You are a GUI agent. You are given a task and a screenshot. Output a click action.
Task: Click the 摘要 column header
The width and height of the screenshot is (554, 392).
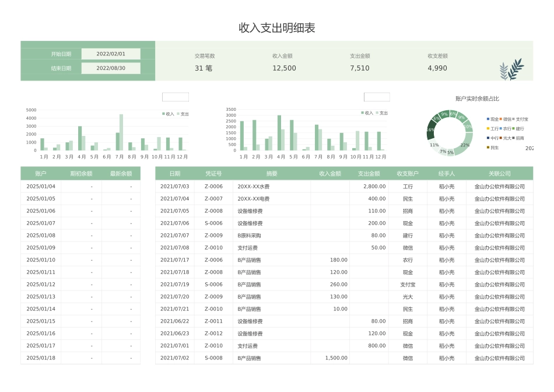tap(272, 174)
